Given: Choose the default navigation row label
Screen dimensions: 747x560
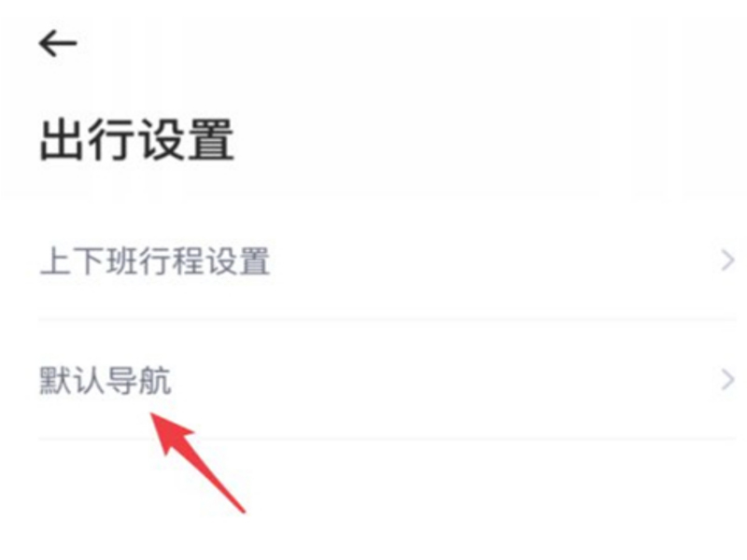Looking at the screenshot, I should 105,381.
